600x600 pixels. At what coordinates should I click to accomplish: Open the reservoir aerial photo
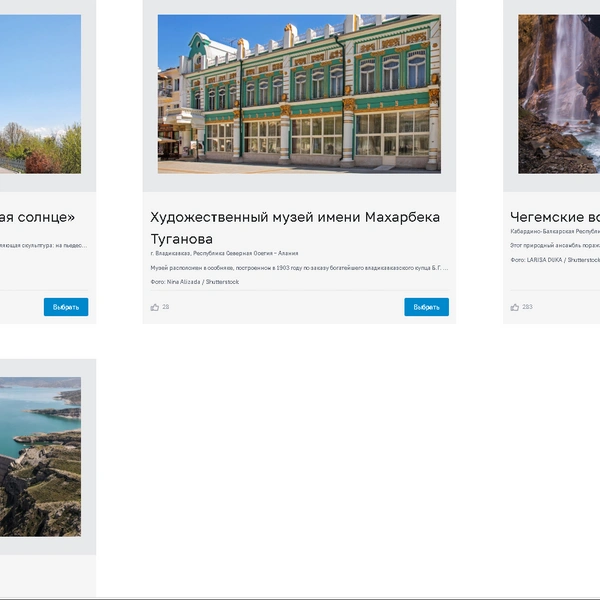coord(40,457)
